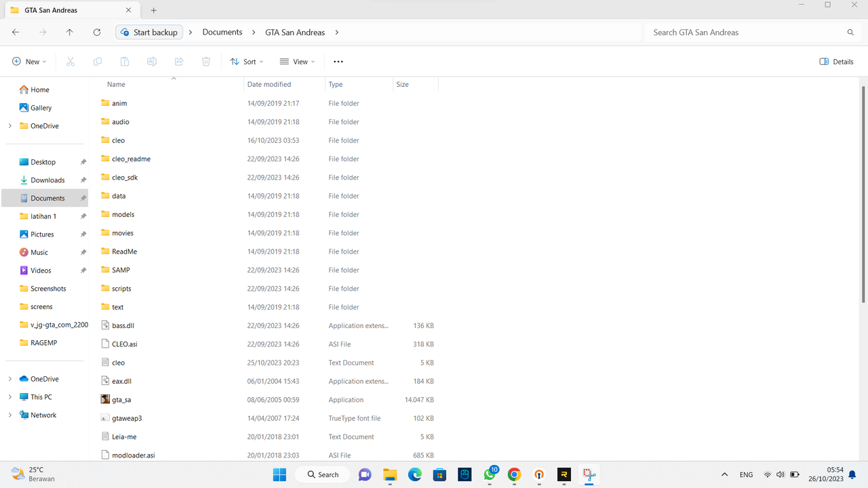868x488 pixels.
Task: Open the View dropdown menu
Action: tap(298, 62)
